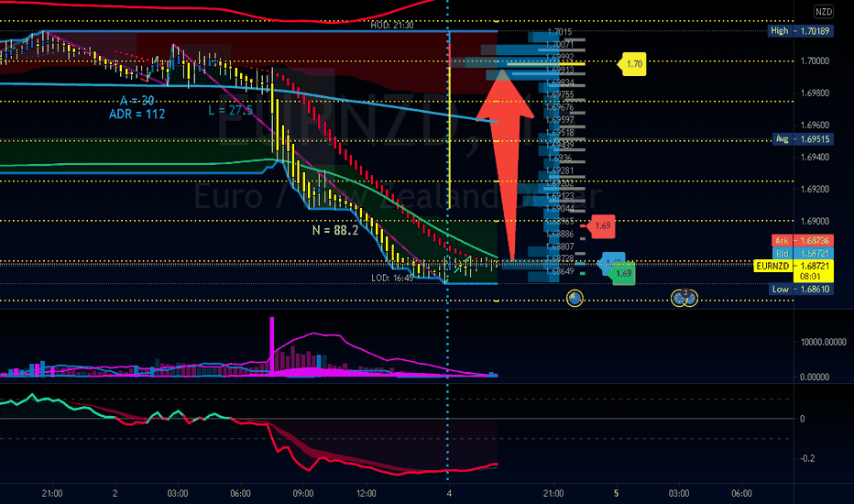Click the 03:00 label after date 2
Screen dimensions: 854x504
(178, 494)
